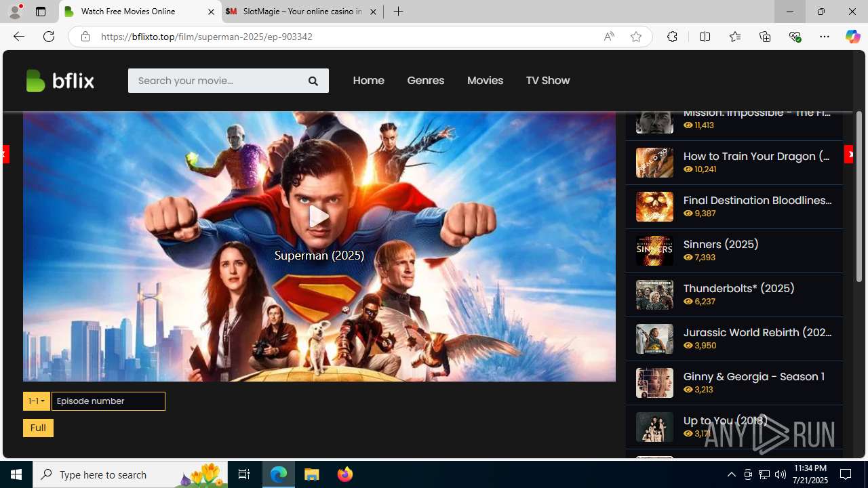Click Thunderbolts* poster thumbnail

click(654, 295)
